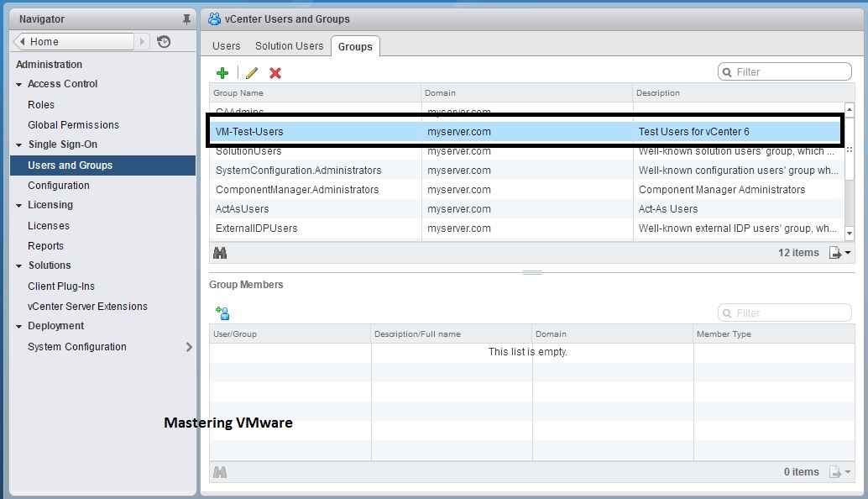The height and width of the screenshot is (499, 868).
Task: Select the SolutionUsers group row
Action: [527, 151]
